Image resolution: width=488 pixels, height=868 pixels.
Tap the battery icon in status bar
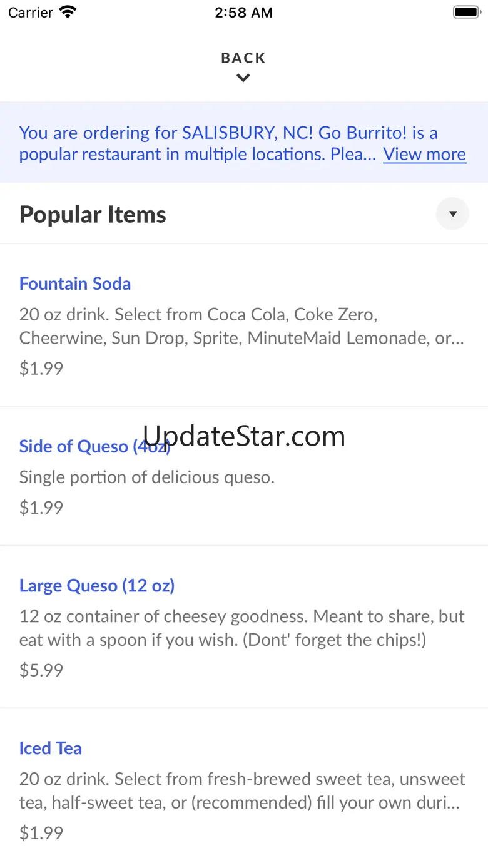click(x=465, y=12)
